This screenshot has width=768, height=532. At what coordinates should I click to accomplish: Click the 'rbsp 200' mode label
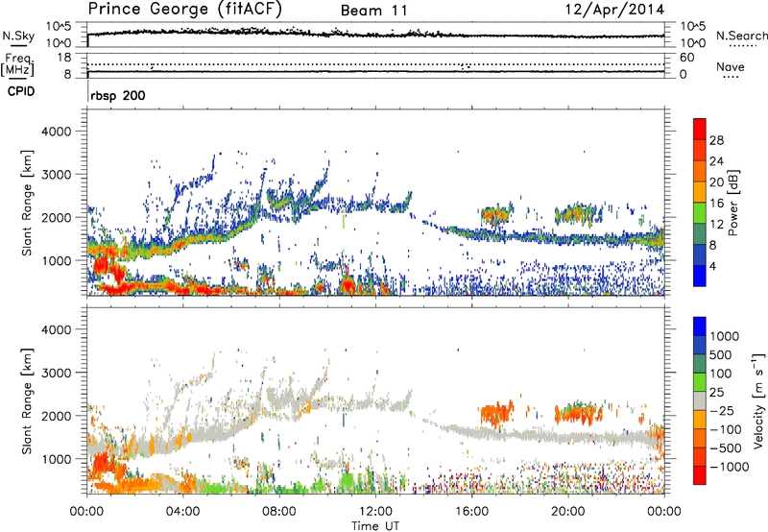click(x=118, y=95)
